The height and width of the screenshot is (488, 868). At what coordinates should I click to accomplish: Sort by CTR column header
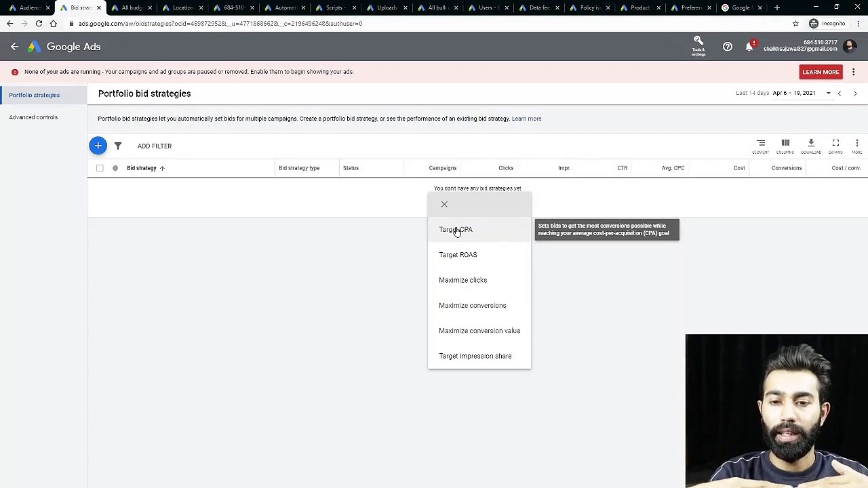click(x=622, y=168)
